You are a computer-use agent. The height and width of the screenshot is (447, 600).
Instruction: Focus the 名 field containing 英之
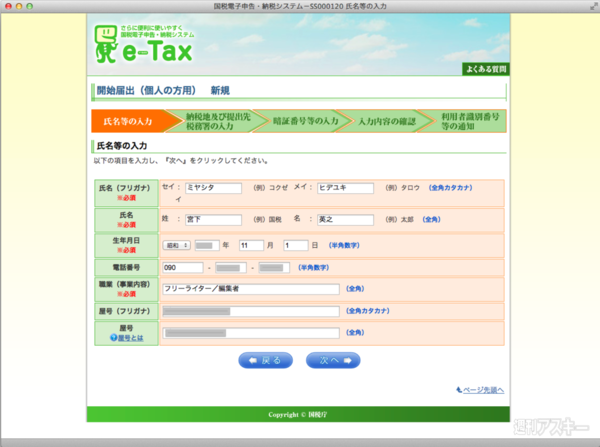click(345, 220)
